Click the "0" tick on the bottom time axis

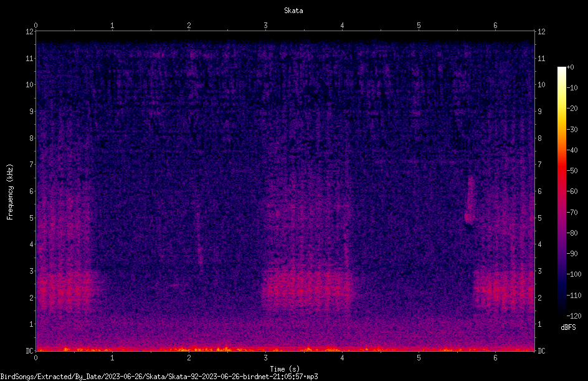[36, 358]
